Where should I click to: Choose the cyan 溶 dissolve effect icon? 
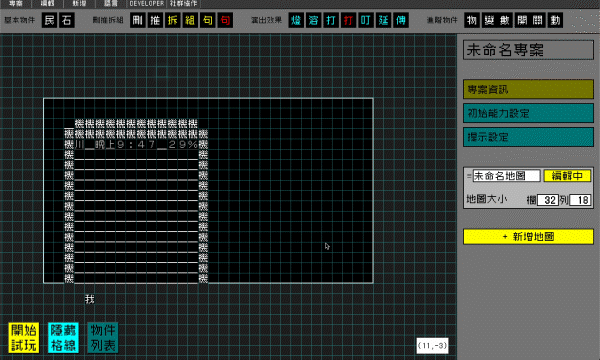[313, 20]
